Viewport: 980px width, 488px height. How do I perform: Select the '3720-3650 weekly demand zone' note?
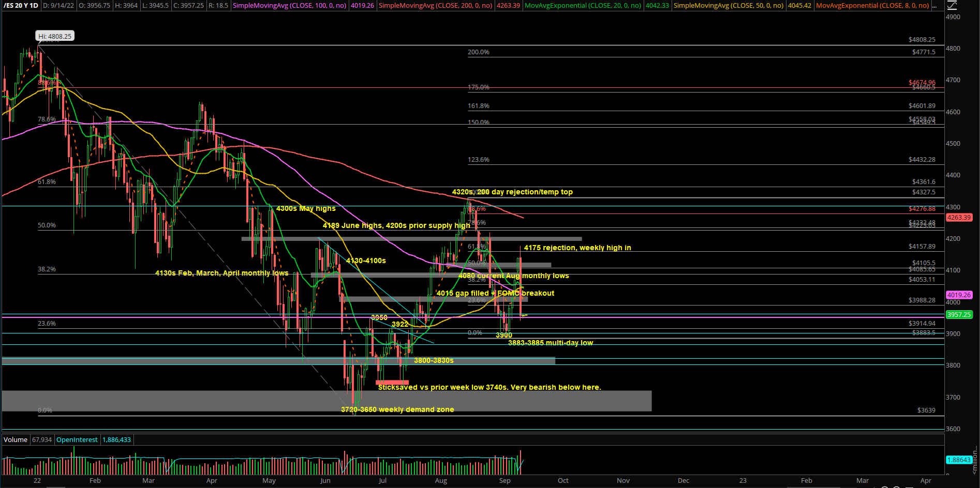(397, 409)
